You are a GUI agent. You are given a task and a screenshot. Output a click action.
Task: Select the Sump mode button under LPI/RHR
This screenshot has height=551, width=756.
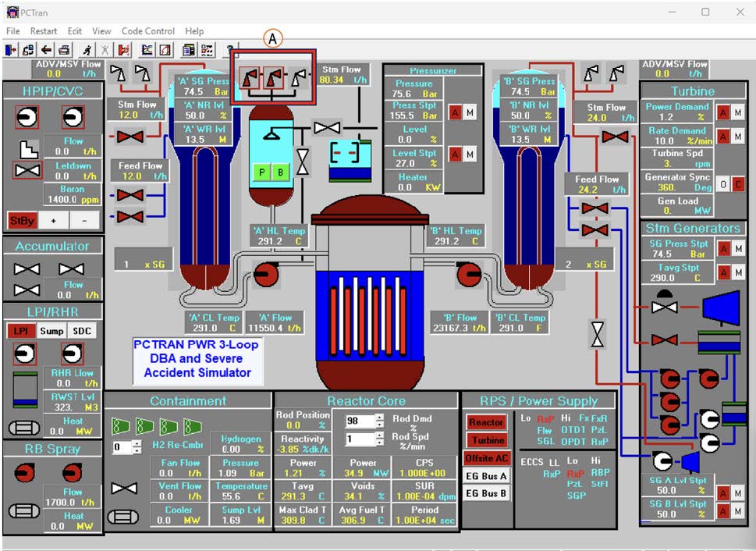coord(51,331)
